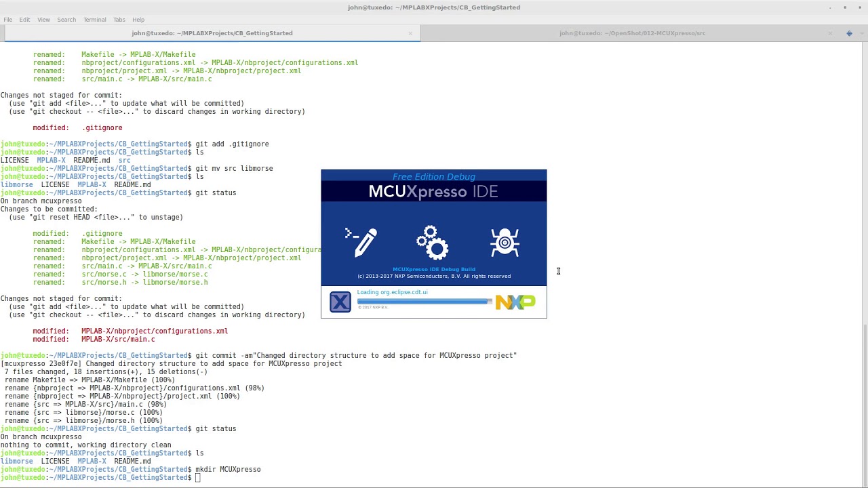Click libmorse in the last ls output
The height and width of the screenshot is (488, 868).
click(x=16, y=461)
